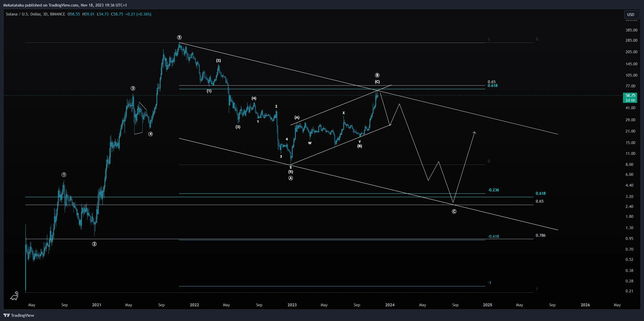Click the -0.236 Fibonacci extension label
644x321 pixels.
click(493, 190)
